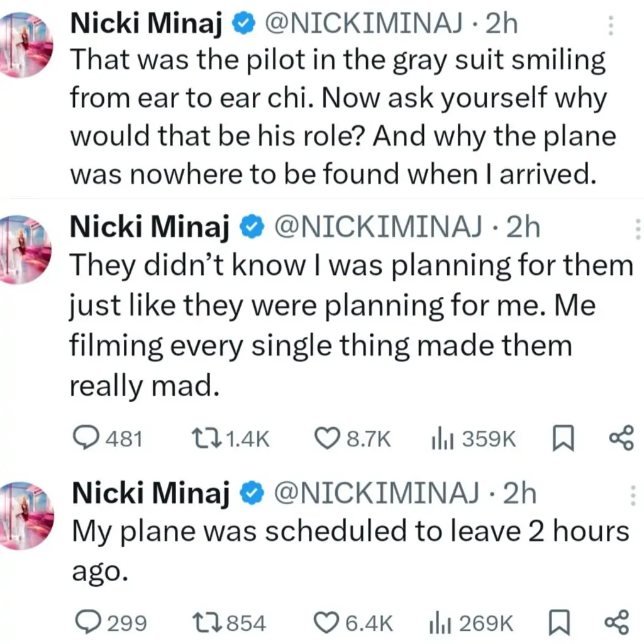Screen dimensions: 644x644
Task: Like the tweet with 6.4K likes
Action: 326,622
